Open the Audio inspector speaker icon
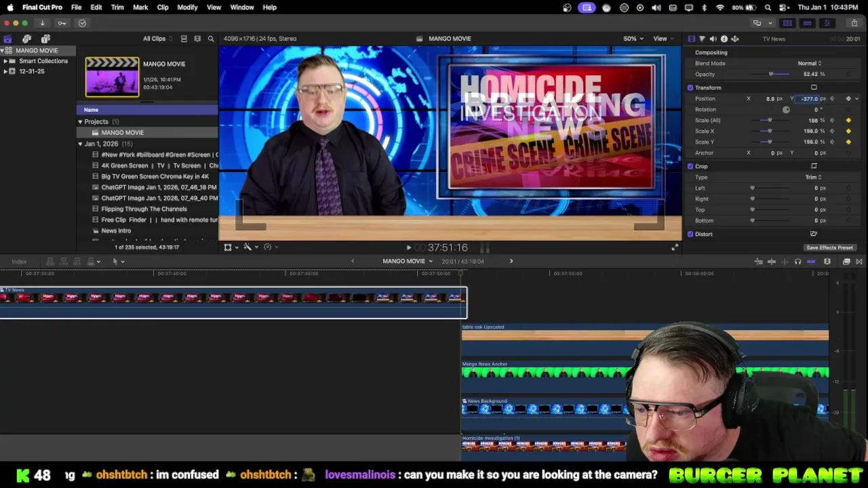 [713, 39]
